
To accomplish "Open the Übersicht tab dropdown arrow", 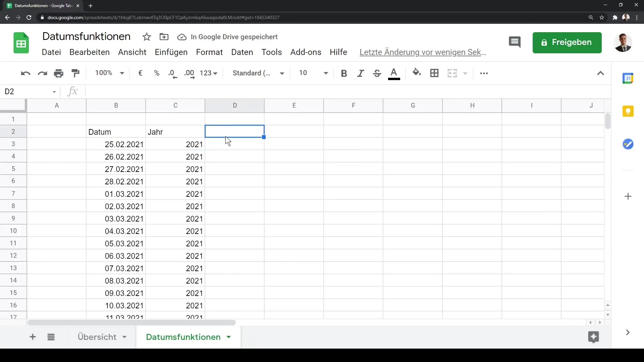I will tap(124, 337).
